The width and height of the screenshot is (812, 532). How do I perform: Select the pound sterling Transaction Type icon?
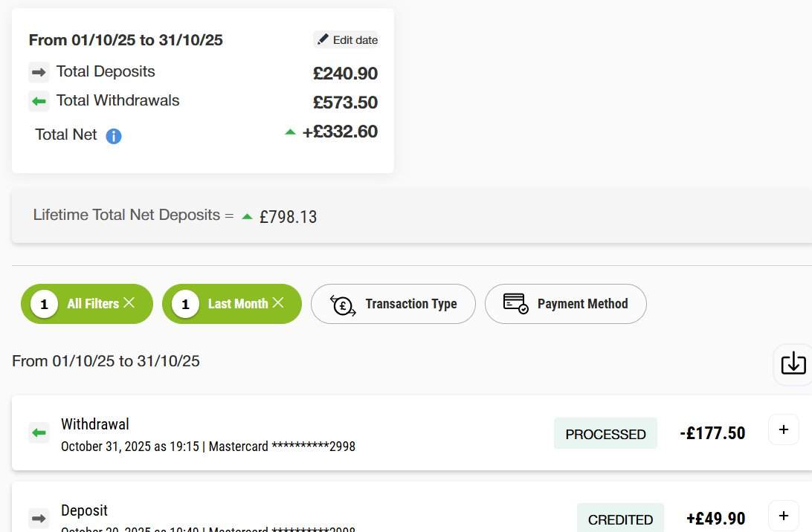[341, 304]
